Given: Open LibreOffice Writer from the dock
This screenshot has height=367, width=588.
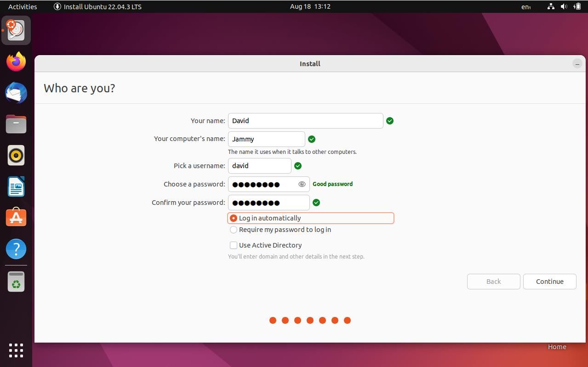Looking at the screenshot, I should click(x=16, y=186).
